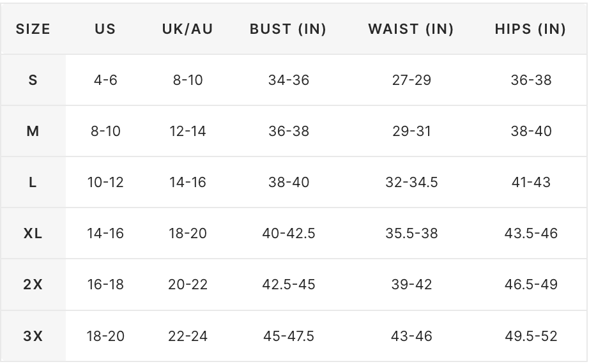Select the M size row label
589x364 pixels.
(x=33, y=132)
